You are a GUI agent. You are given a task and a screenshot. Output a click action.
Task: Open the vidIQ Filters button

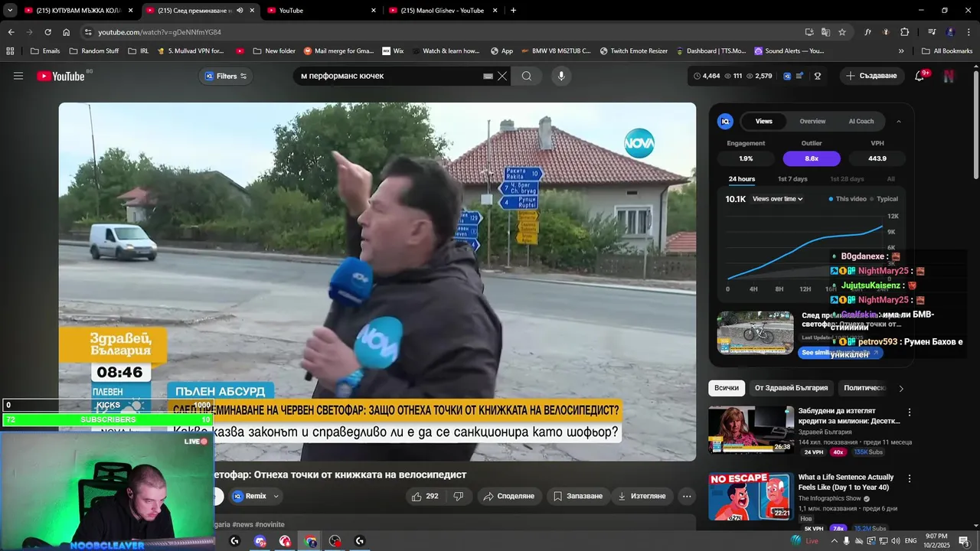225,76
